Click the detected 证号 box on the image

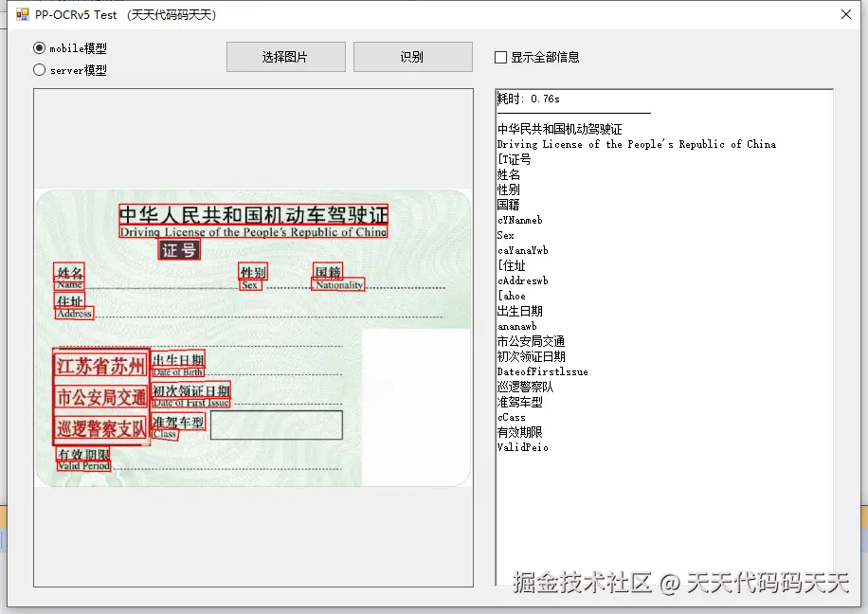point(179,250)
